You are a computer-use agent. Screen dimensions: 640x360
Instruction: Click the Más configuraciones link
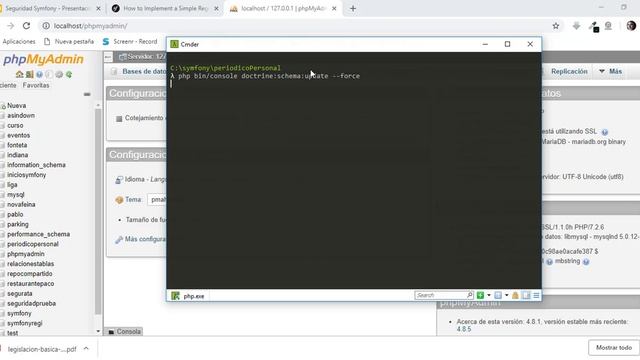tap(145, 239)
